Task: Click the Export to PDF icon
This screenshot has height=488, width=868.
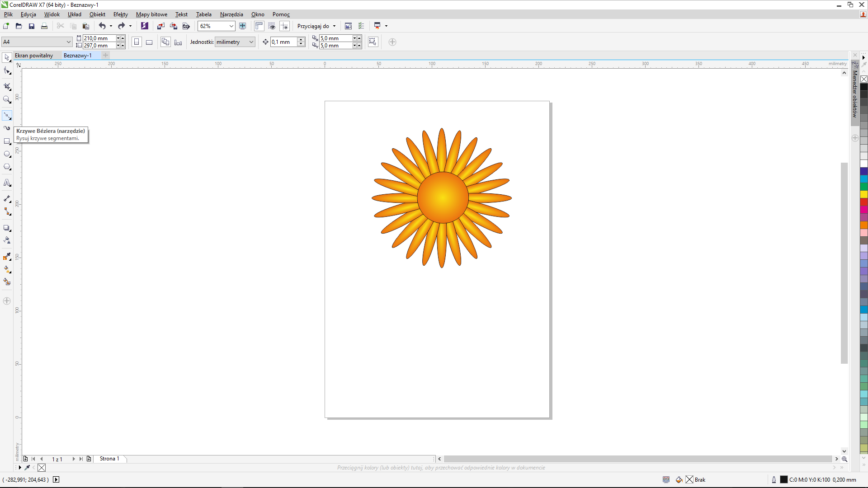Action: [x=186, y=26]
